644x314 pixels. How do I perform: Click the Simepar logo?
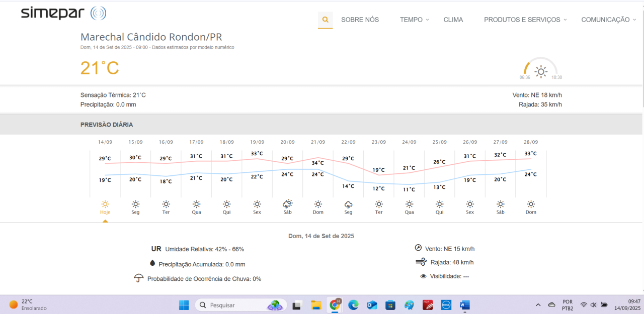point(63,14)
